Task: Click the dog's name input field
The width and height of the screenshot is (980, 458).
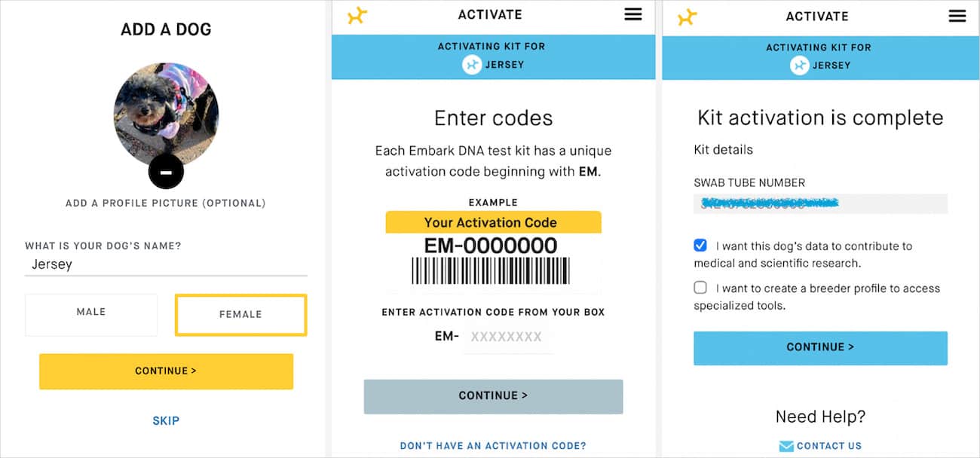Action: [x=166, y=265]
